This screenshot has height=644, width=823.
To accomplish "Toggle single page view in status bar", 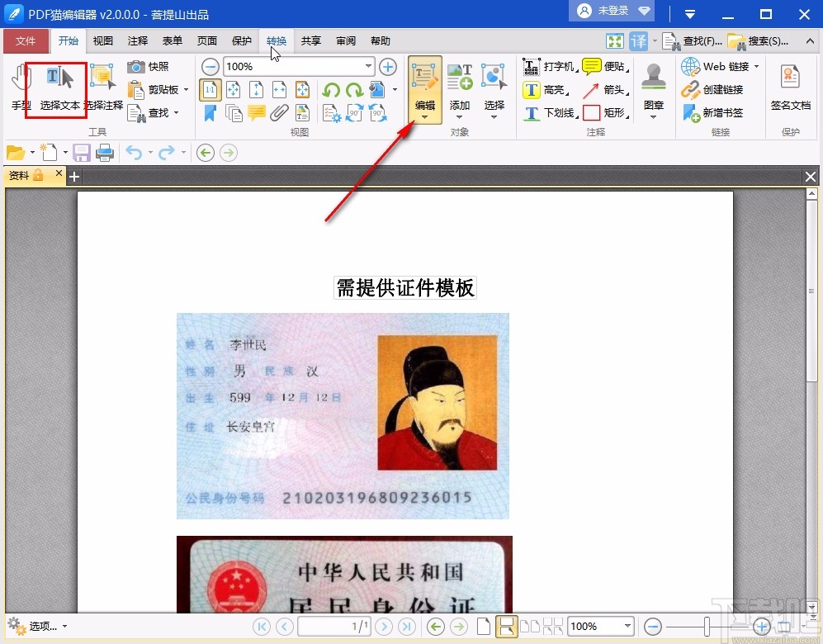I will point(484,626).
